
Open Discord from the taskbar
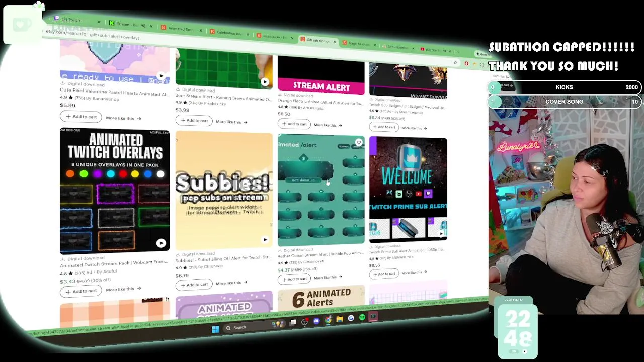tap(316, 321)
